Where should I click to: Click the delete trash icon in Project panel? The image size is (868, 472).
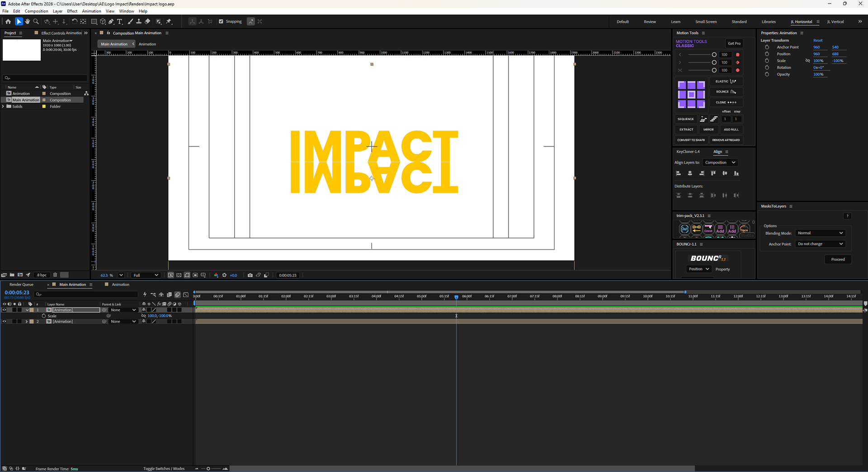tap(55, 275)
